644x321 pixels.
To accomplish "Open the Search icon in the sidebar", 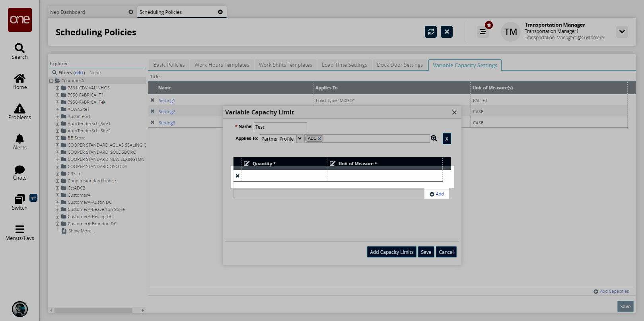I will [x=19, y=48].
